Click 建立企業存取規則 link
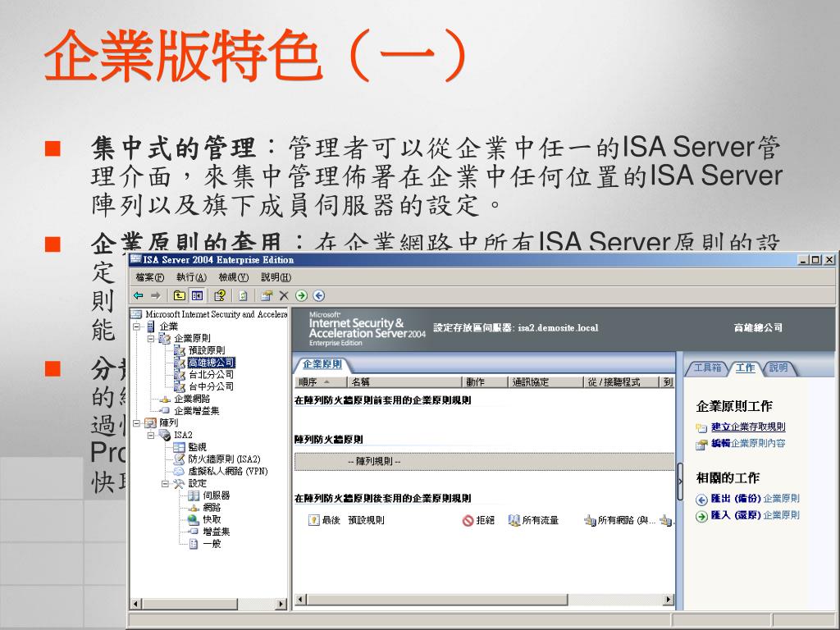 click(x=748, y=427)
